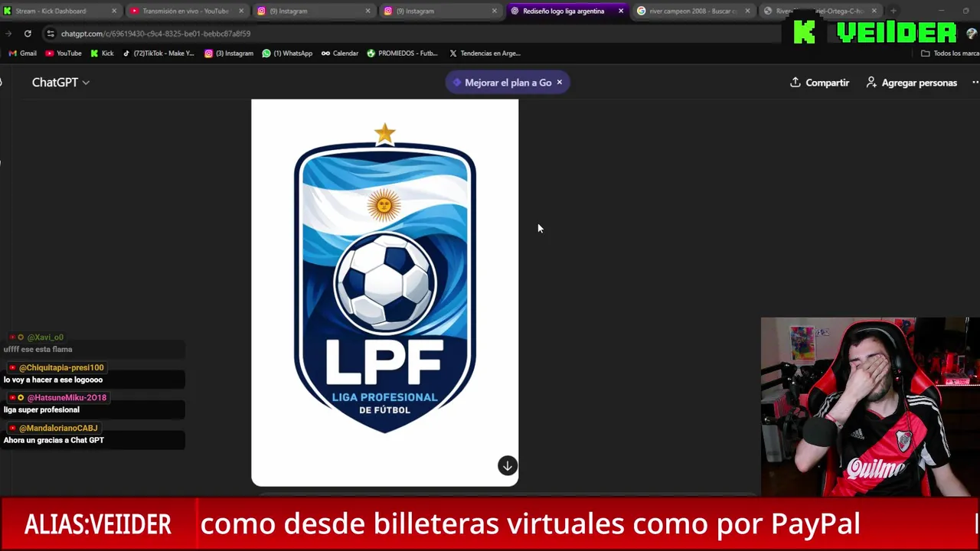Image resolution: width=980 pixels, height=551 pixels.
Task: Close the Transmisión en vivo YouTube tab
Action: click(241, 11)
